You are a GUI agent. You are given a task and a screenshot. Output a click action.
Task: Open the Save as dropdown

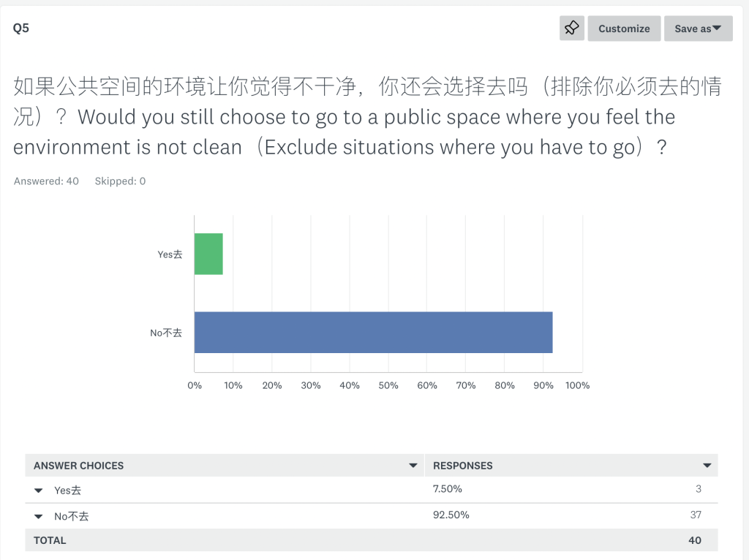pos(698,29)
